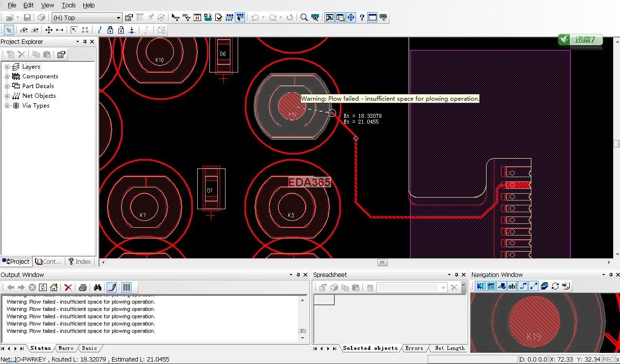This screenshot has height=364, width=620.
Task: Open the Tools menu
Action: (x=69, y=5)
